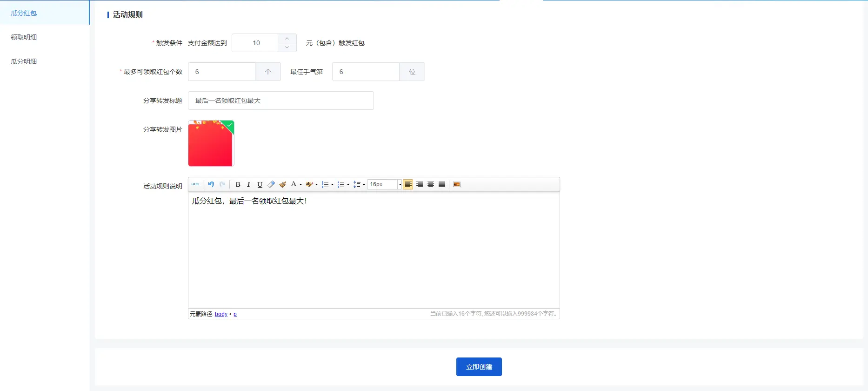Screen dimensions: 868x391
Task: Toggle HTML source mode in editor
Action: tap(195, 184)
